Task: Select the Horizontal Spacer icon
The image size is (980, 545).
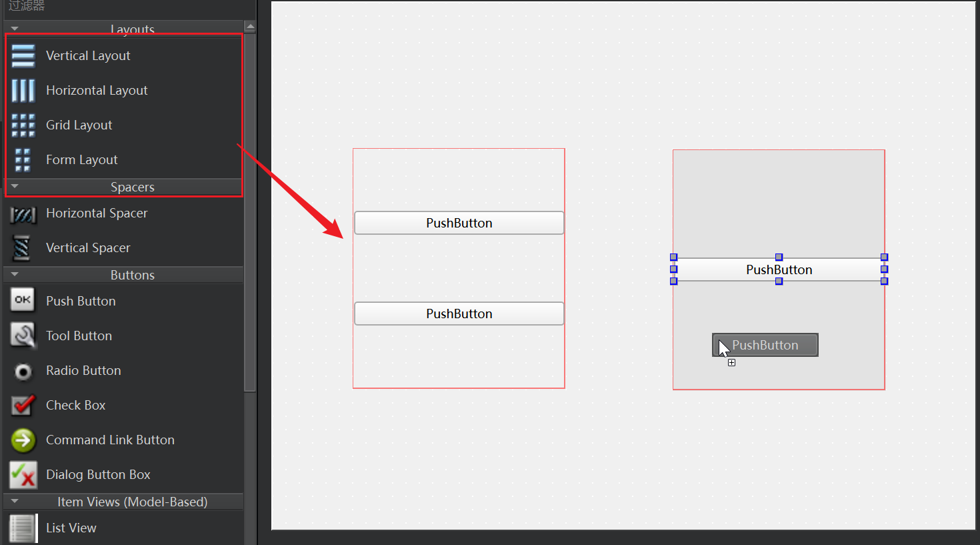Action: 23,214
